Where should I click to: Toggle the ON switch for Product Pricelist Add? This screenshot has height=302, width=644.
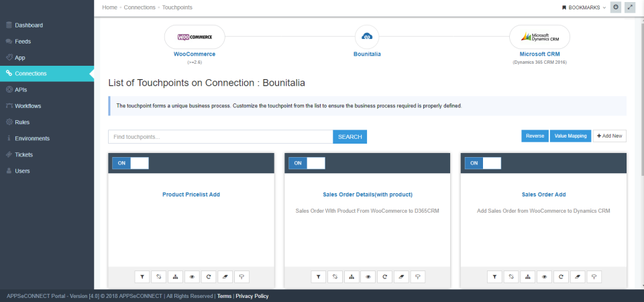pos(131,163)
